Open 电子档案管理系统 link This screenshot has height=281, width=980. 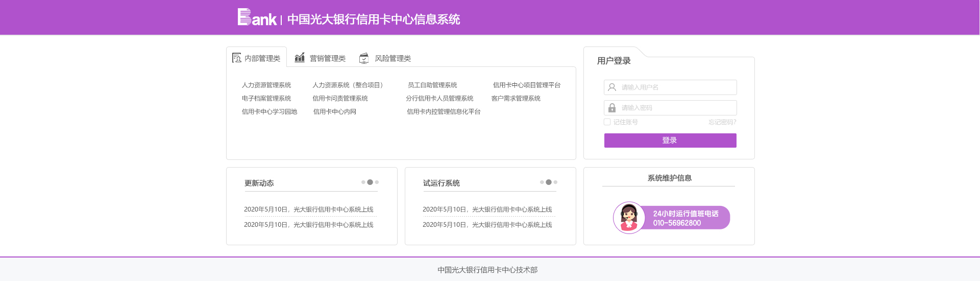pos(266,99)
